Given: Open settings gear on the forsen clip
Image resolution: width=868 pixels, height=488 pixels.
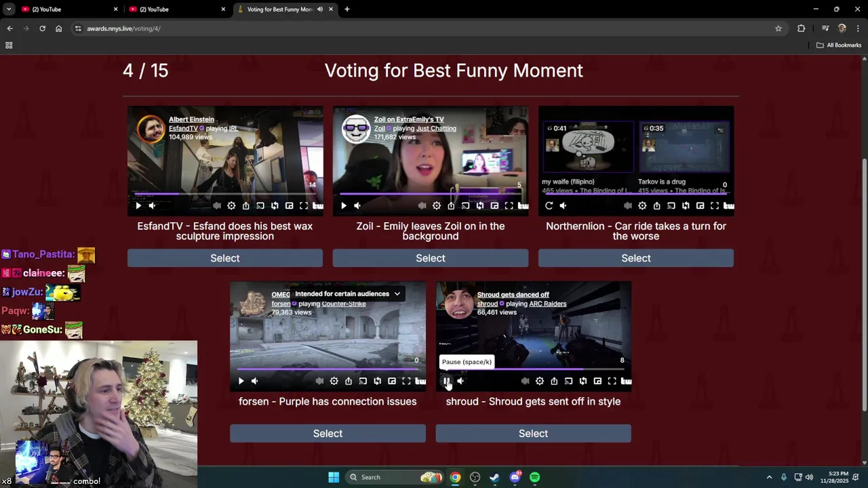Looking at the screenshot, I should (x=334, y=381).
